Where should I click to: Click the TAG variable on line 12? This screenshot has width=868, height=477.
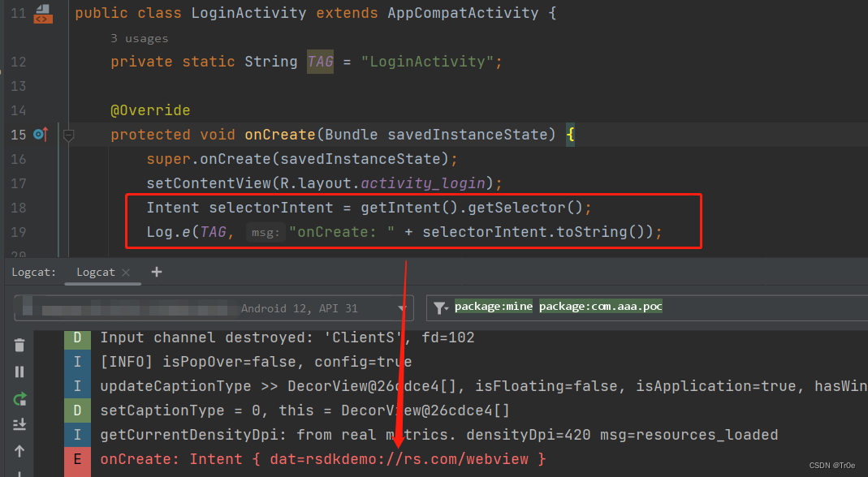click(x=321, y=62)
